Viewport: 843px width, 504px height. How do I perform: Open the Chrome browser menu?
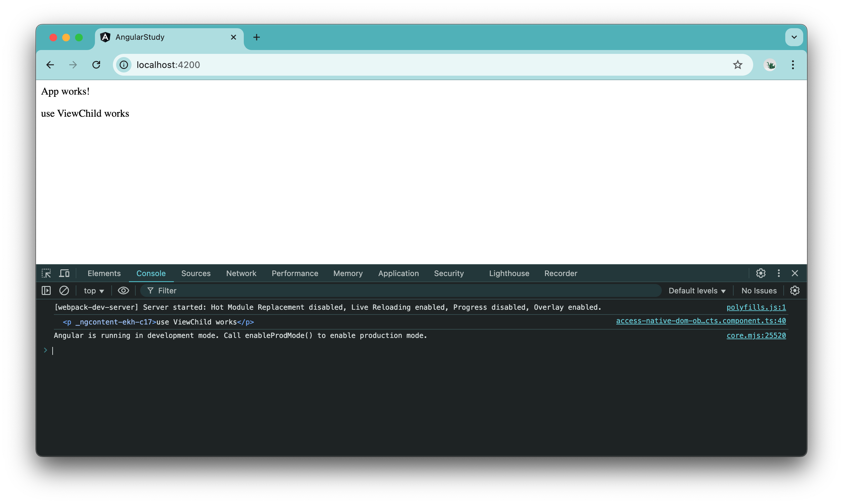(x=793, y=64)
